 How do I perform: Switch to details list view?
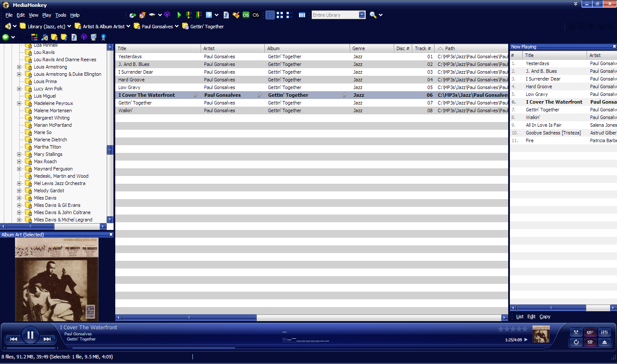pos(270,15)
